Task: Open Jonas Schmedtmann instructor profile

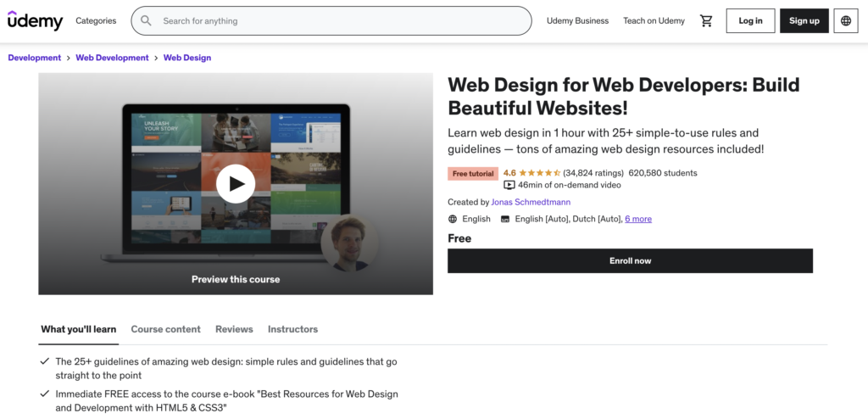Action: click(x=531, y=202)
